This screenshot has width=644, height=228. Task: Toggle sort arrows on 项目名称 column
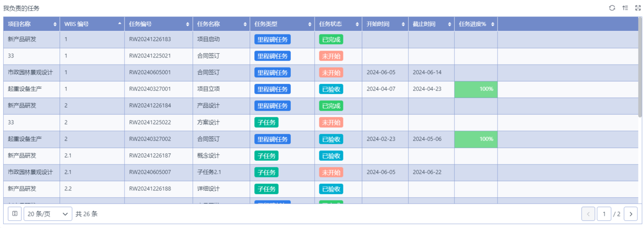(55, 24)
